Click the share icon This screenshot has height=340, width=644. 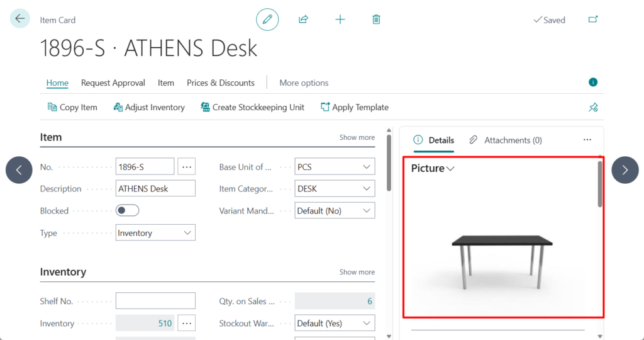(303, 20)
